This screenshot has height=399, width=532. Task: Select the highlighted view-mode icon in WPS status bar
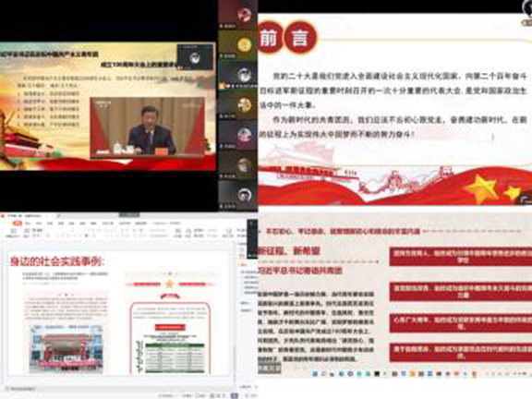coord(234,395)
